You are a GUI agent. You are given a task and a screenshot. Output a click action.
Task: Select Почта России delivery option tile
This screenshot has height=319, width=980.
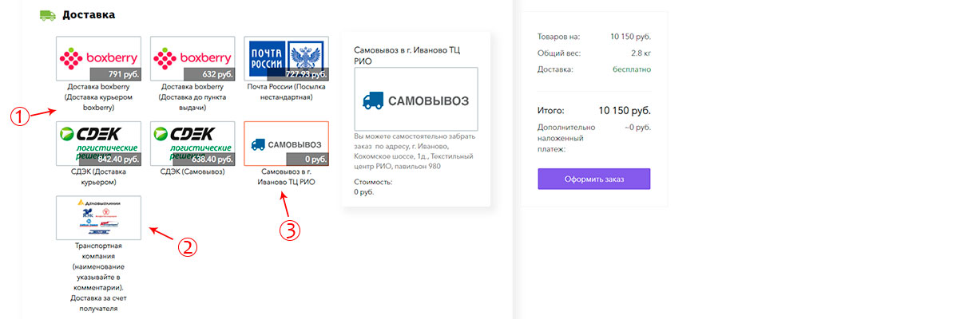click(286, 58)
